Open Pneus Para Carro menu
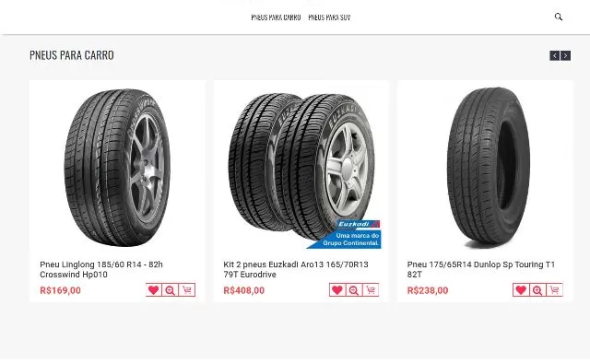Screen dimensions: 590x364 [x=276, y=18]
